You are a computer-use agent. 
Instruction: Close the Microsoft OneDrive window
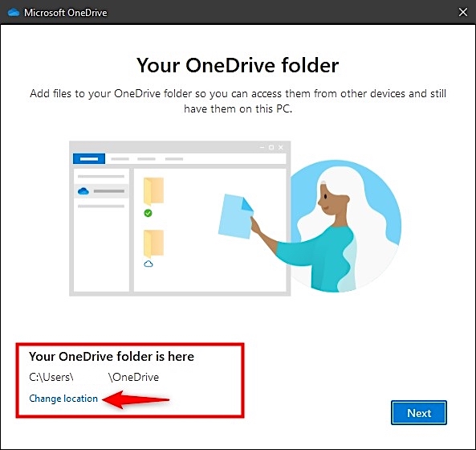click(463, 12)
